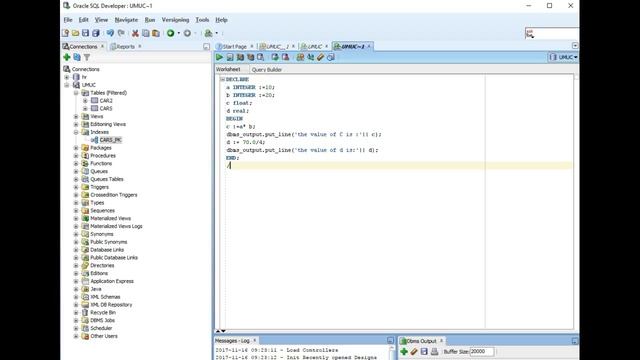Click the Undo icon in main toolbar
The height and width of the screenshot is (360, 640).
[x=110, y=33]
